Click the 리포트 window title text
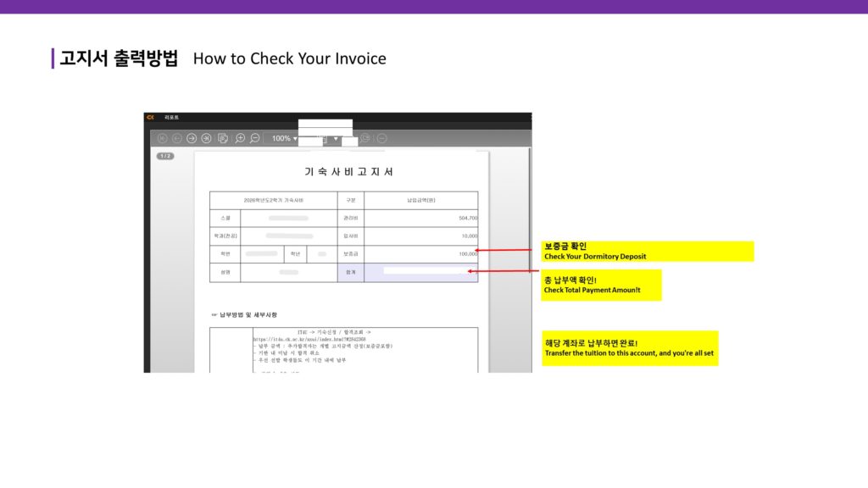The width and height of the screenshot is (868, 488). [171, 117]
